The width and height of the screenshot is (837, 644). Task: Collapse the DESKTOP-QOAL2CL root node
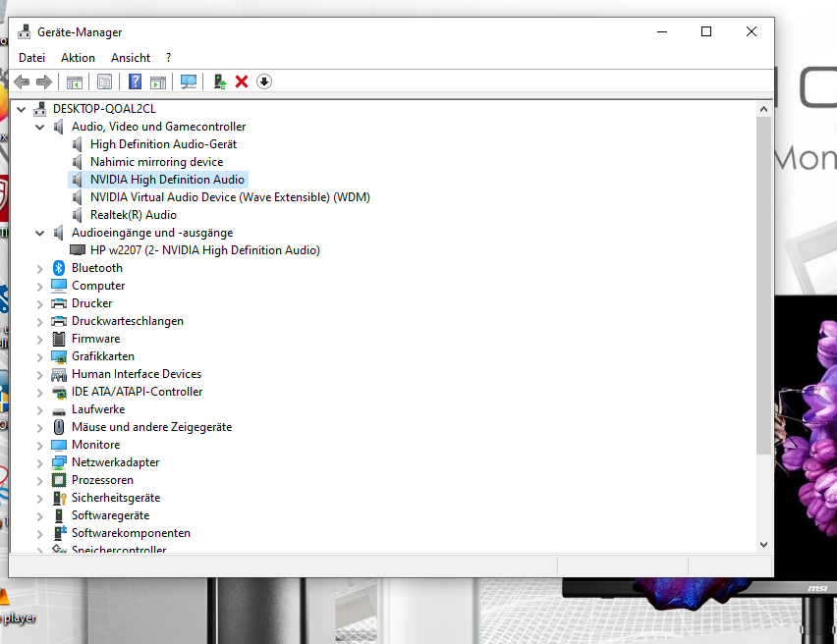(22, 109)
